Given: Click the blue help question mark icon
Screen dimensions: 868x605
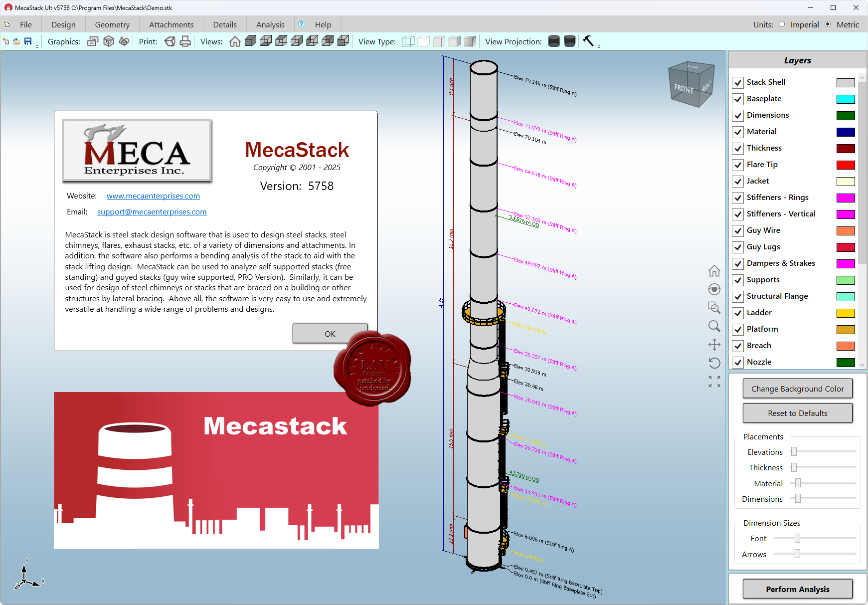Looking at the screenshot, I should point(302,24).
